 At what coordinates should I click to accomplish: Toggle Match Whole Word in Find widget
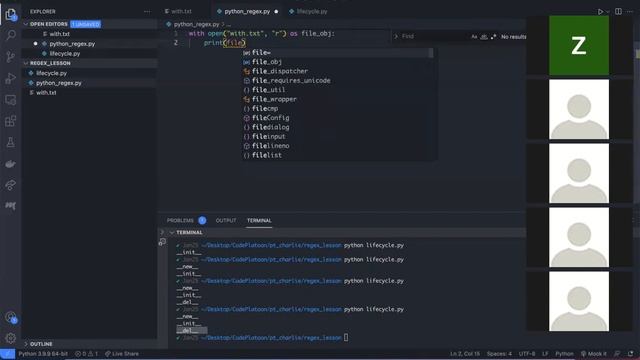(484, 37)
